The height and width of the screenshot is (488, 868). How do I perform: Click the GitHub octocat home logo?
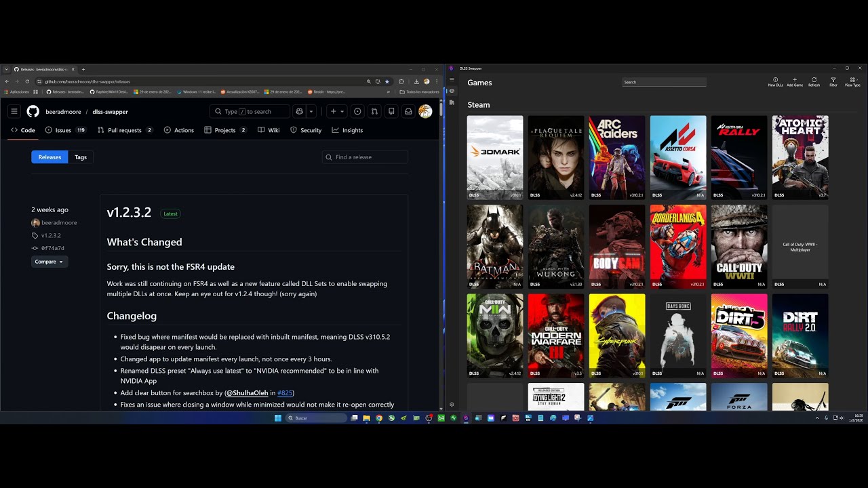[33, 111]
